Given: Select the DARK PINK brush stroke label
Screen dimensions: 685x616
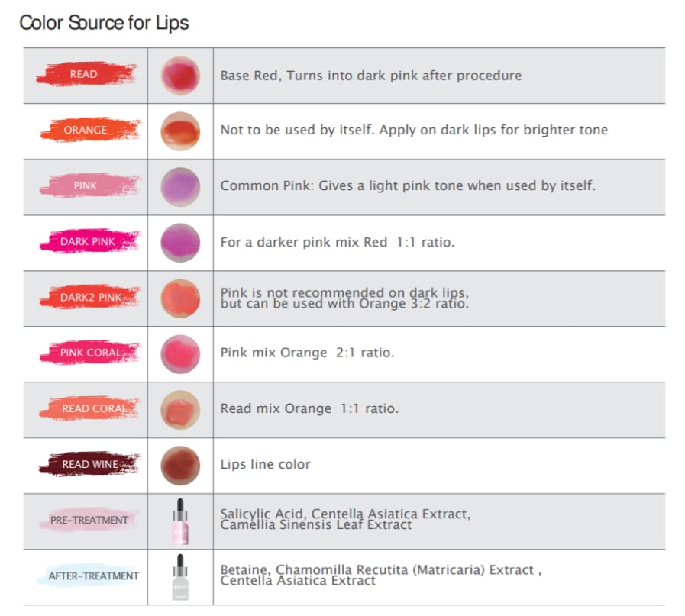Looking at the screenshot, I should pos(88,242).
